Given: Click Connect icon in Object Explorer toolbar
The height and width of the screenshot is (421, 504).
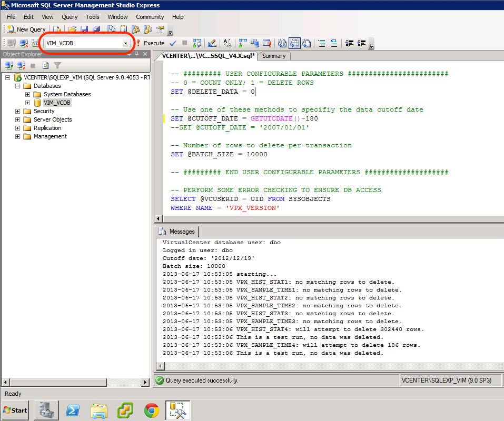Looking at the screenshot, I should [9, 65].
